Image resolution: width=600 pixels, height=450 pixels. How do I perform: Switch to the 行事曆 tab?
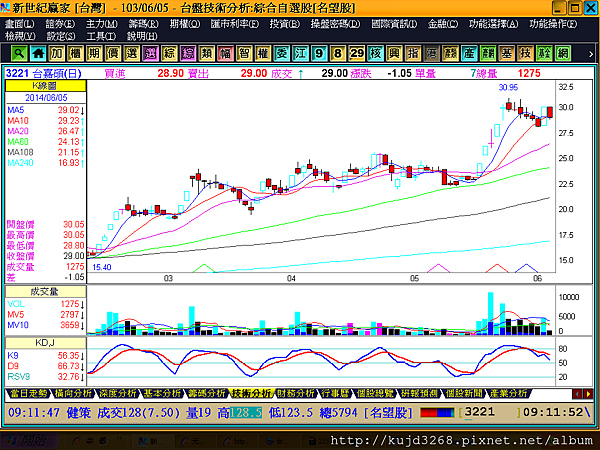[x=335, y=393]
